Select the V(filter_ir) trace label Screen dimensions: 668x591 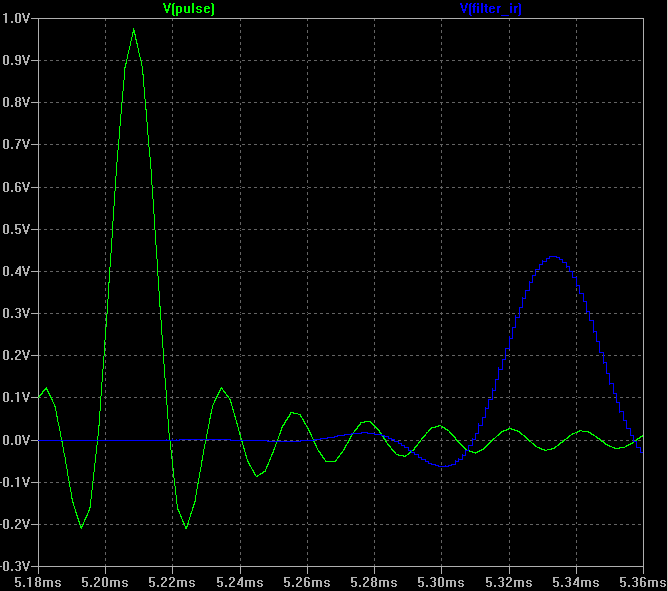(491, 8)
